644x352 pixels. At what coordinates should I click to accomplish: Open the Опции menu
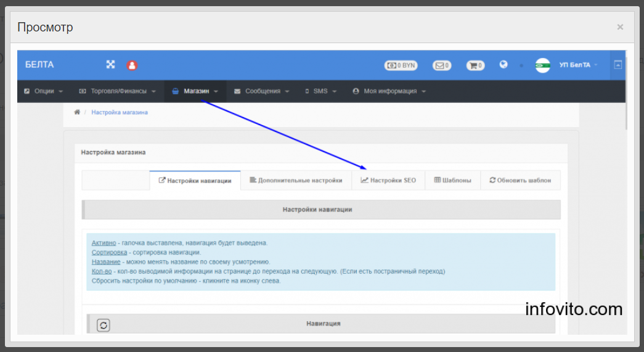click(44, 91)
